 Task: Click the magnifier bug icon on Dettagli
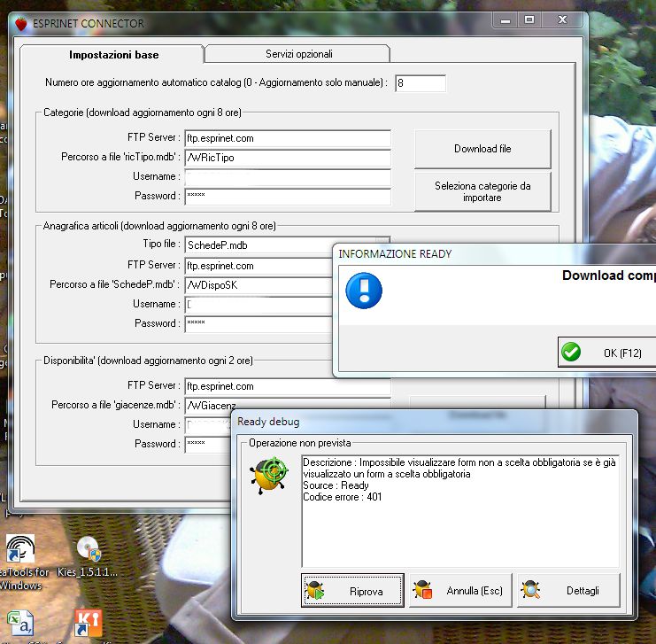click(530, 590)
